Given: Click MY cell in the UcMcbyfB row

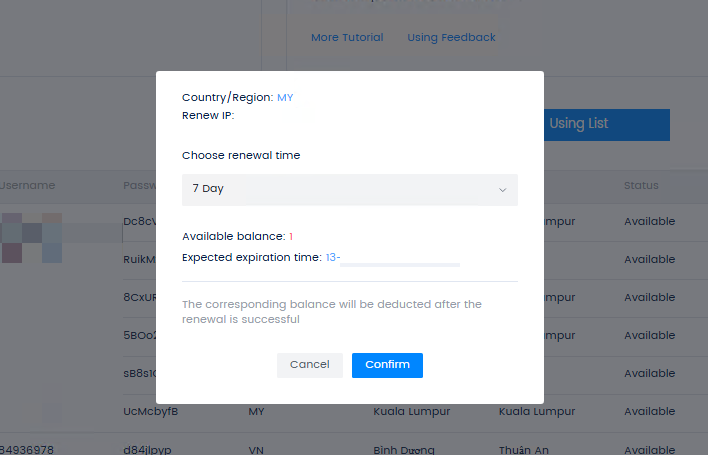Looking at the screenshot, I should pos(256,412).
